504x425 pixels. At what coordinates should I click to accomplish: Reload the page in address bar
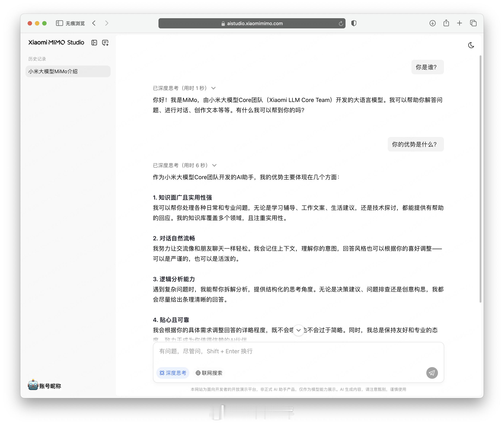point(341,23)
